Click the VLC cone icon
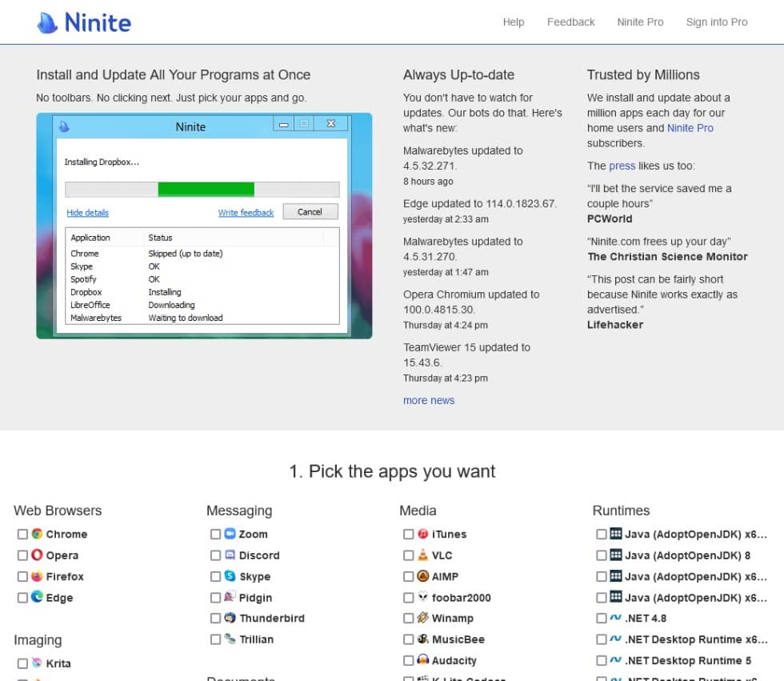The image size is (784, 681). pyautogui.click(x=423, y=555)
